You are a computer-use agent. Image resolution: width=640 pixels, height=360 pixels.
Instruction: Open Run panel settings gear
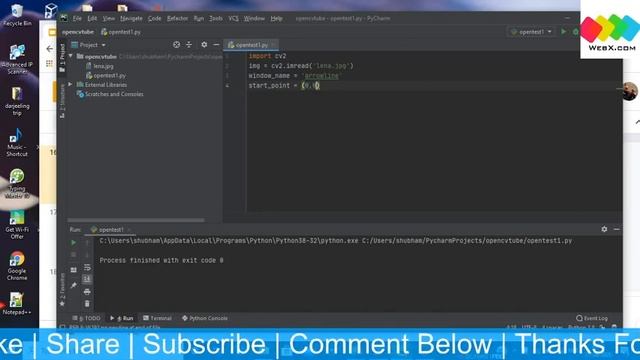604,229
